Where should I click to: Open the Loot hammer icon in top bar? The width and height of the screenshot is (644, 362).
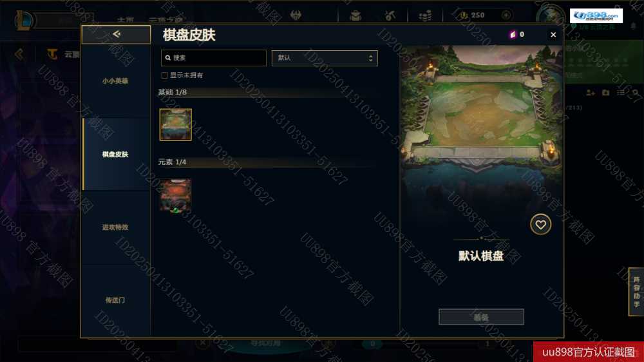click(x=390, y=15)
